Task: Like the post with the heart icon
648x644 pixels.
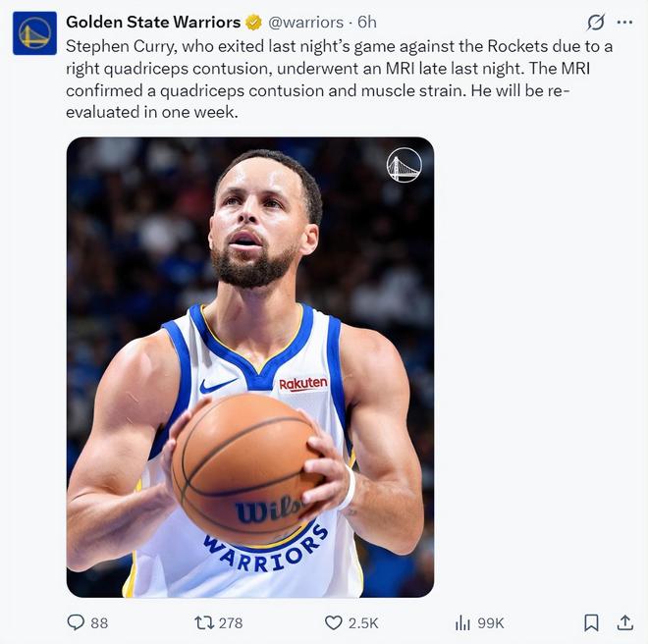Action: (334, 622)
